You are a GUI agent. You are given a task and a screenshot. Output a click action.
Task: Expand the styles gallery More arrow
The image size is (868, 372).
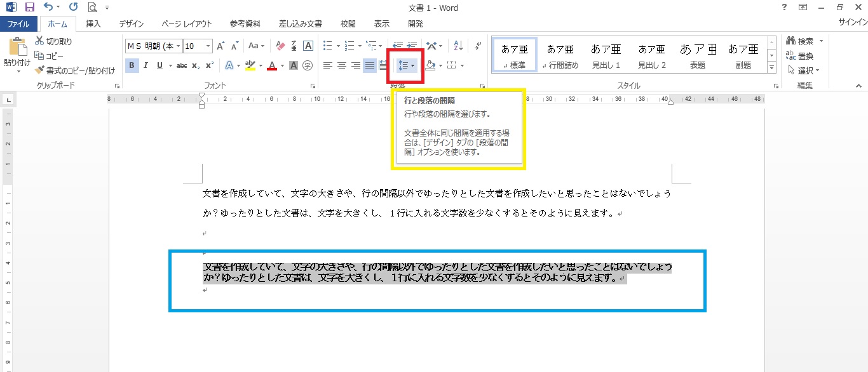tap(771, 67)
